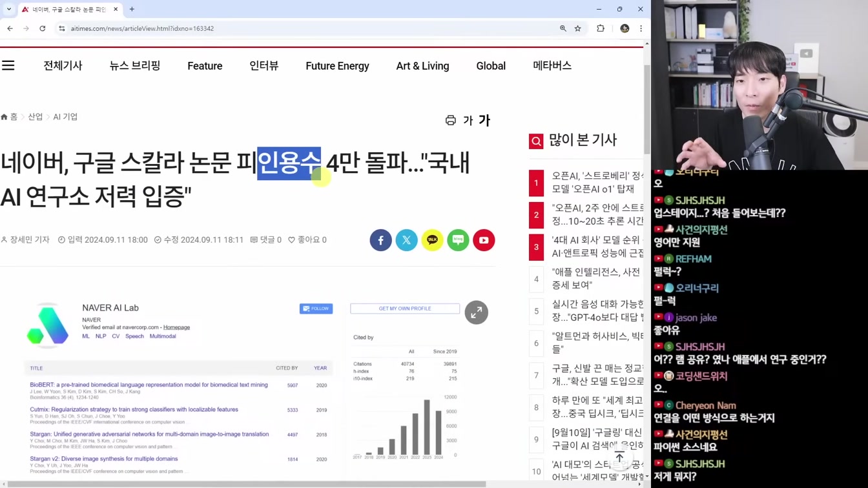Open the Art & Living menu
The height and width of the screenshot is (488, 868).
tap(422, 66)
